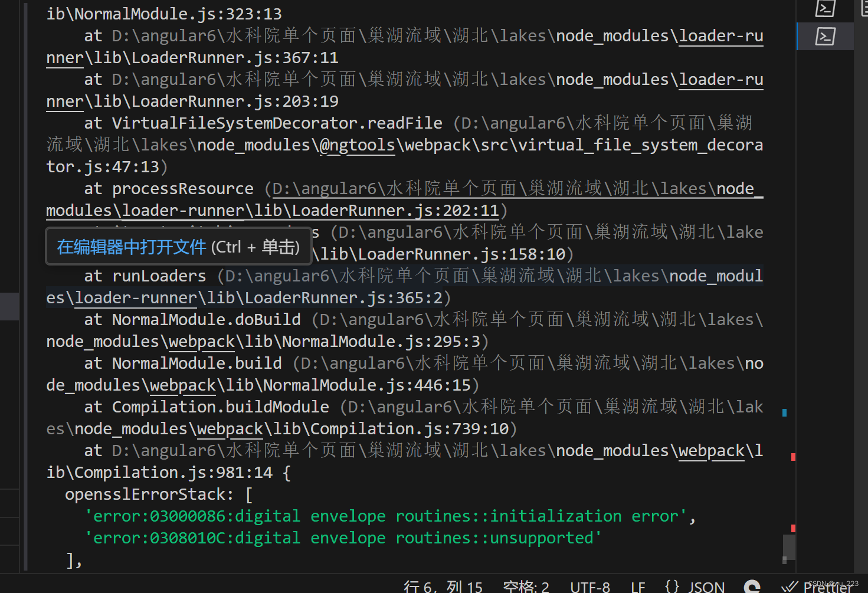Viewport: 868px width, 593px height.
Task: Open the UTF-8 encoding selector
Action: [x=589, y=587]
